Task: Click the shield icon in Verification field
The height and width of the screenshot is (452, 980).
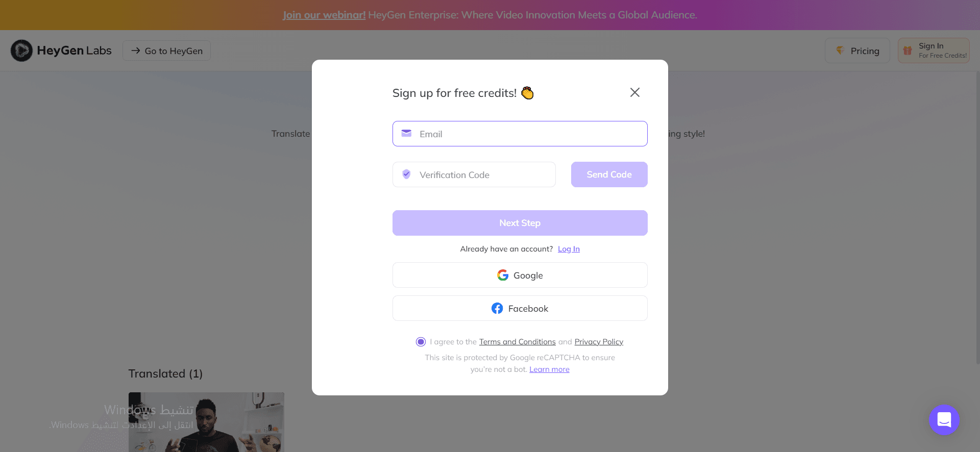Action: 406,174
